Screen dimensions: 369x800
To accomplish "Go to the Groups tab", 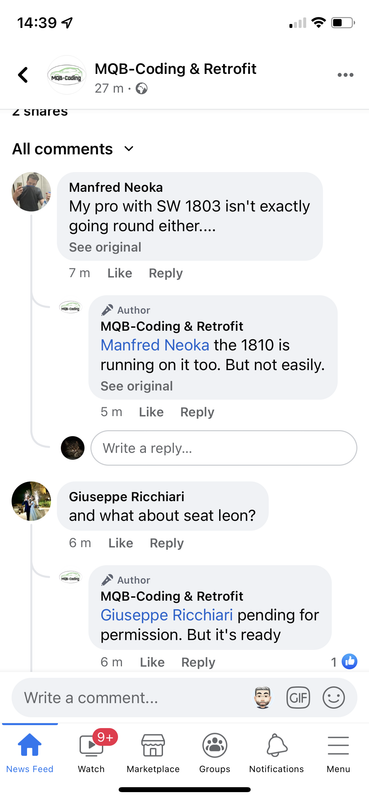I will tap(214, 753).
